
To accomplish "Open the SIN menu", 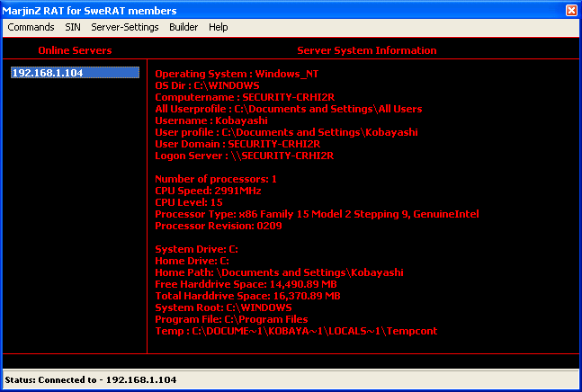I will pos(73,28).
